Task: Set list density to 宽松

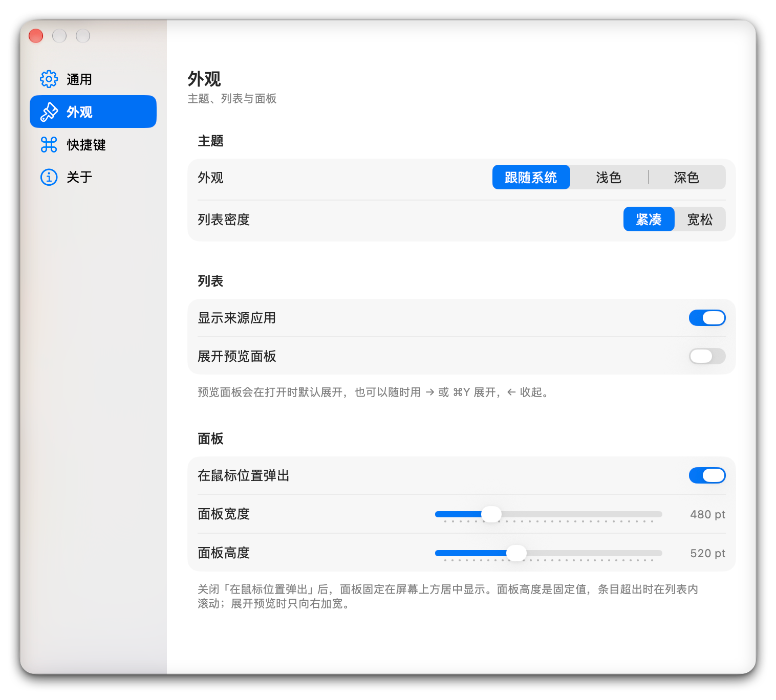Action: point(700,219)
